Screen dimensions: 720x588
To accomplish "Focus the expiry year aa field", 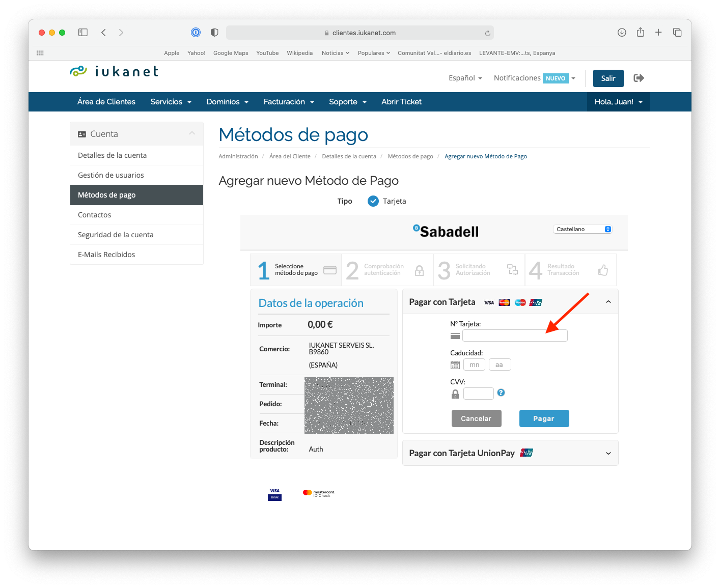I will click(500, 365).
